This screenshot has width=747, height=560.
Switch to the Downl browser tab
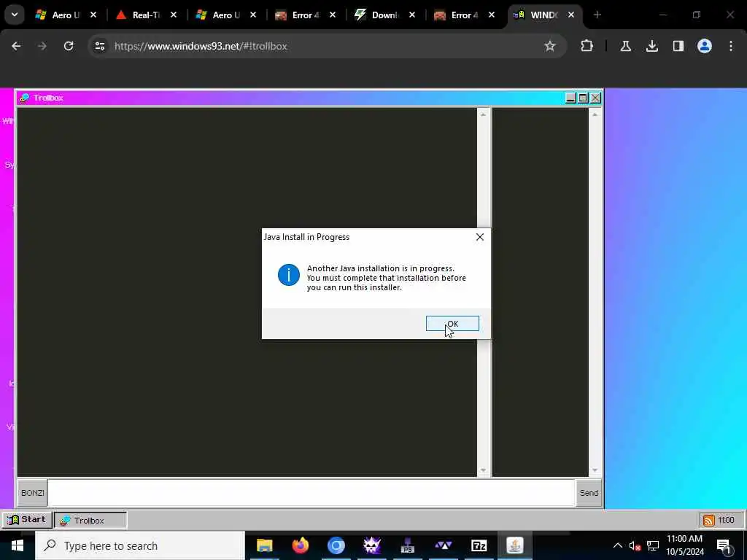[384, 15]
